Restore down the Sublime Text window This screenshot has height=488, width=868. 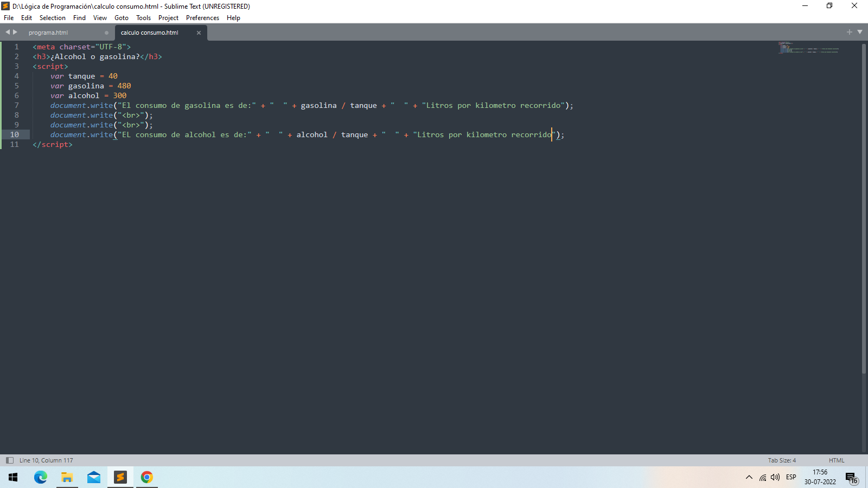pos(829,6)
